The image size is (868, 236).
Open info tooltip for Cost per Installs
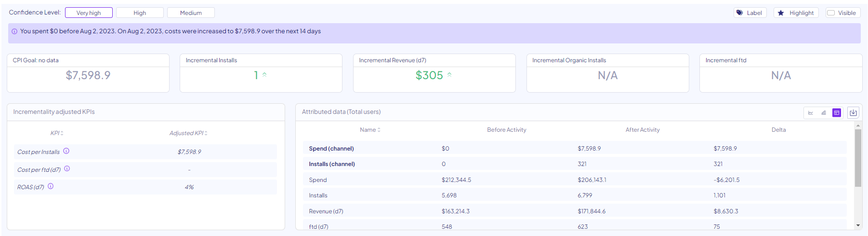click(x=66, y=151)
